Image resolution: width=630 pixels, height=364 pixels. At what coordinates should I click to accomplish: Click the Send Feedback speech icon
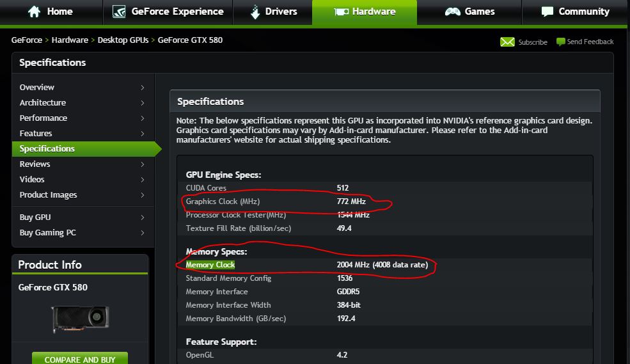coord(560,42)
